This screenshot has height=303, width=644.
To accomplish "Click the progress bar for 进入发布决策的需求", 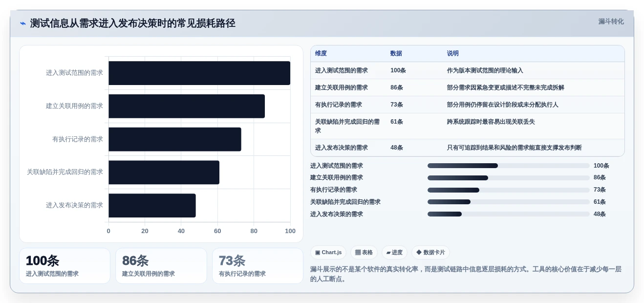I will (509, 214).
